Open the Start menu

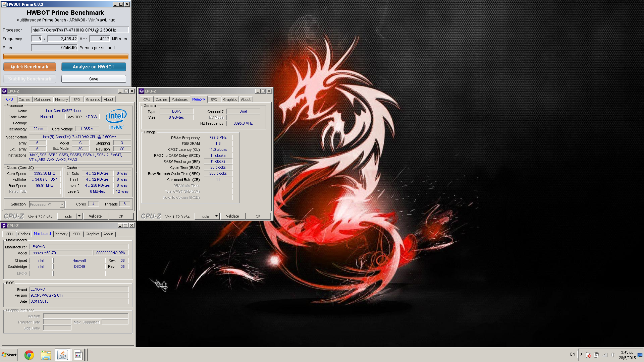click(9, 355)
